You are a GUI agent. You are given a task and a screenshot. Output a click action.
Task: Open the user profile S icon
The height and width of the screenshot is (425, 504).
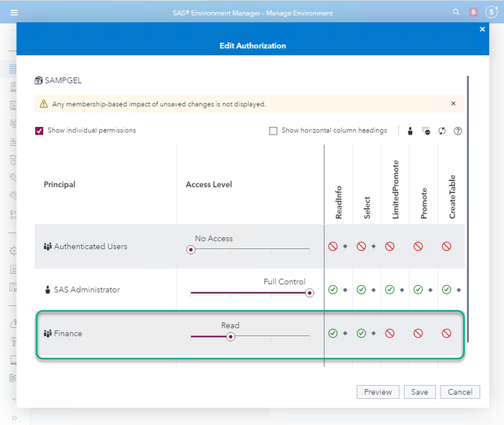pyautogui.click(x=491, y=12)
